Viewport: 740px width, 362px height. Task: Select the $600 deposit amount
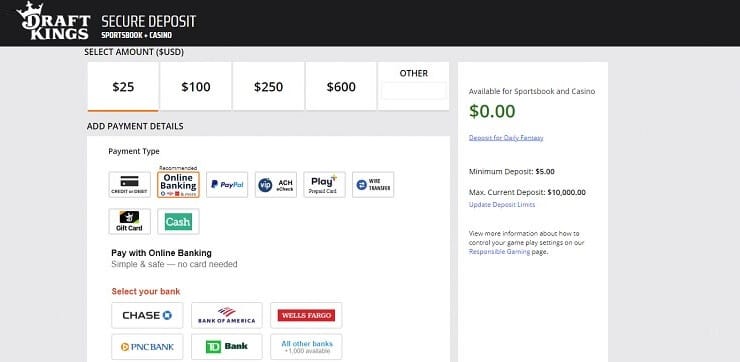341,87
